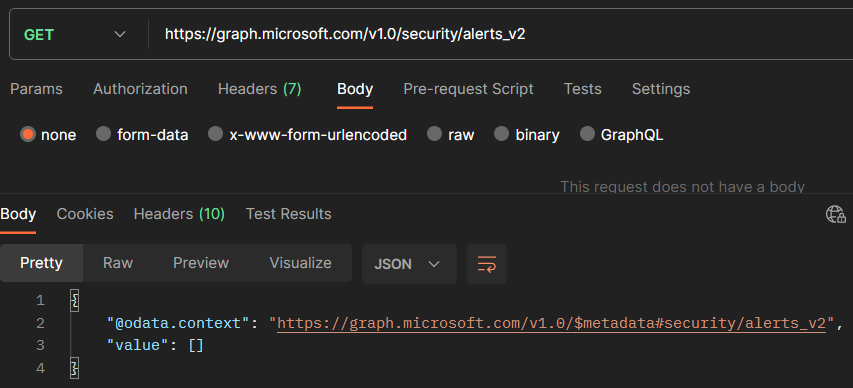Click the chevron next to GET
Screen dimensions: 853x388
pyautogui.click(x=120, y=34)
